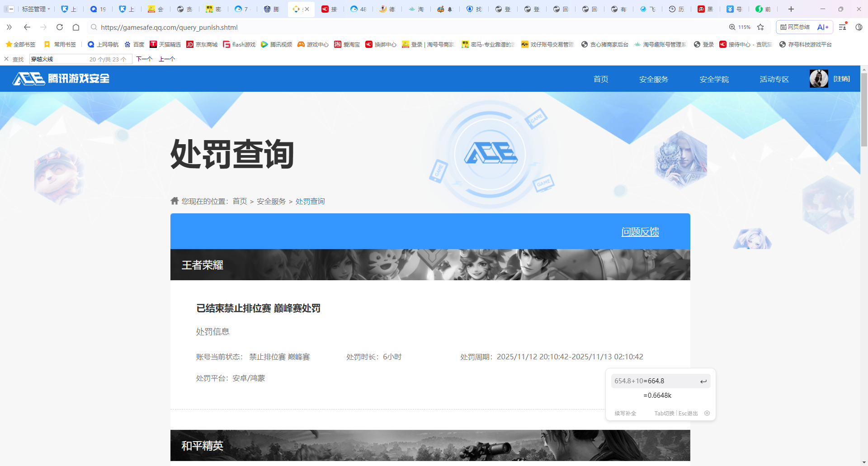Image resolution: width=868 pixels, height=466 pixels.
Task: Open the browser menu settings list
Action: [x=859, y=27]
